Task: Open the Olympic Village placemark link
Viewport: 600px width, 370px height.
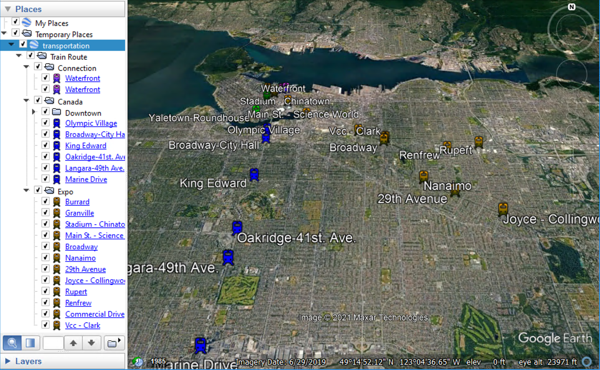Action: pos(91,123)
